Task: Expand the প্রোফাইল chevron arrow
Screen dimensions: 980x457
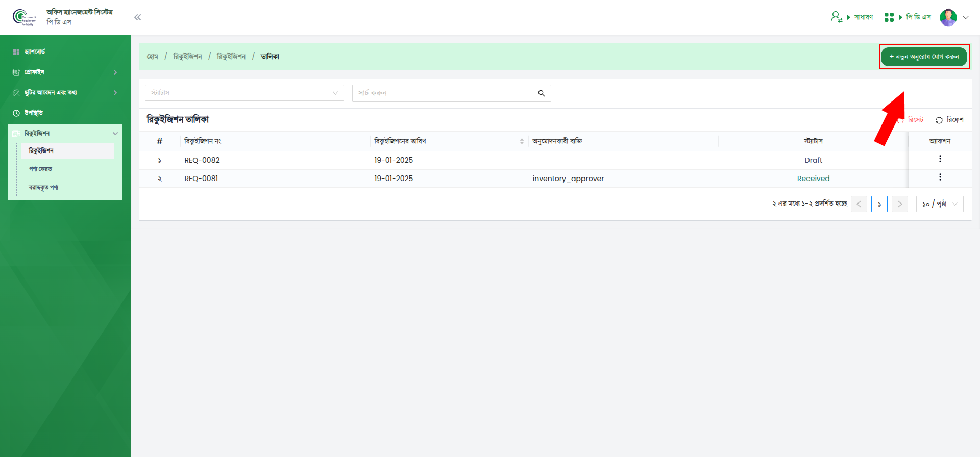Action: [x=115, y=72]
